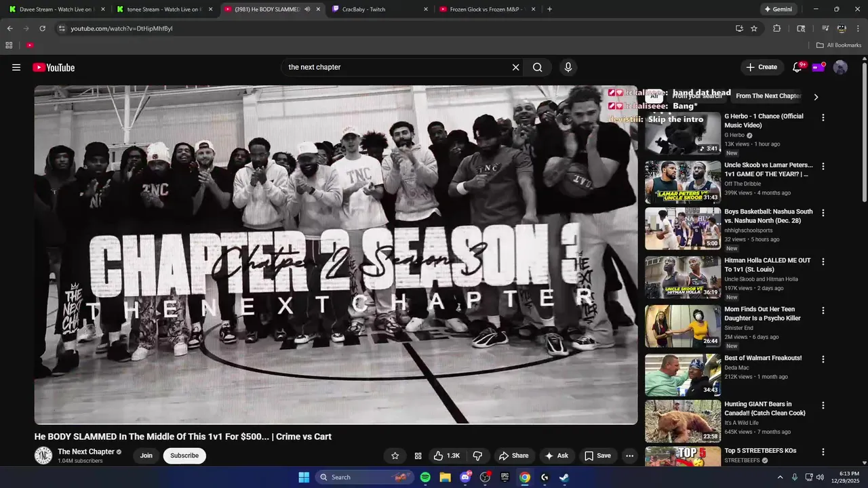This screenshot has width=868, height=488.
Task: Go to the YouTube home logo
Action: (x=54, y=67)
